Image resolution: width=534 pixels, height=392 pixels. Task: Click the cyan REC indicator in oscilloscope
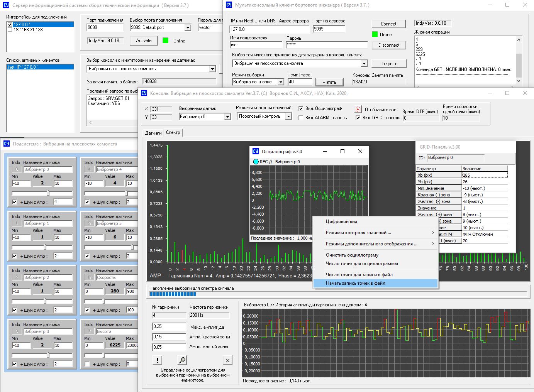[256, 162]
